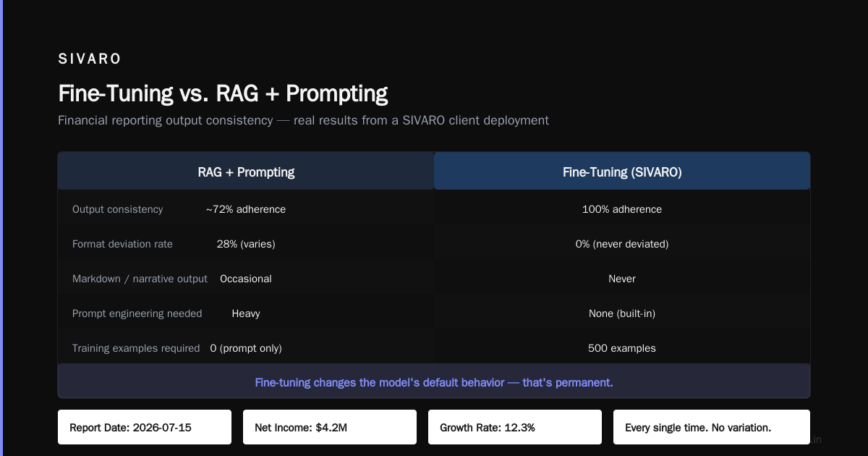
Task: Click the '~72% adherence' value
Action: 246,209
